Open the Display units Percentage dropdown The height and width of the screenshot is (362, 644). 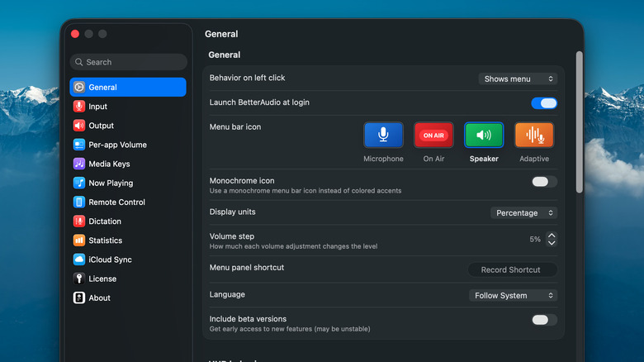click(523, 212)
